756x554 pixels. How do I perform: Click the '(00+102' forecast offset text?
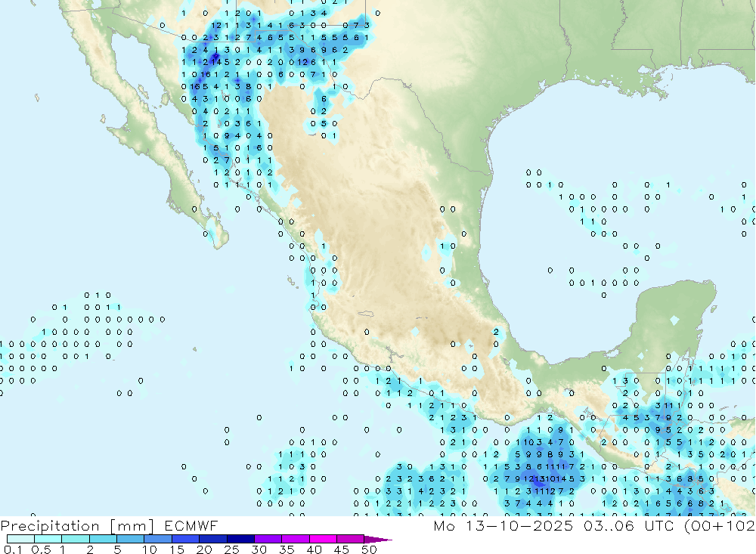(x=720, y=526)
